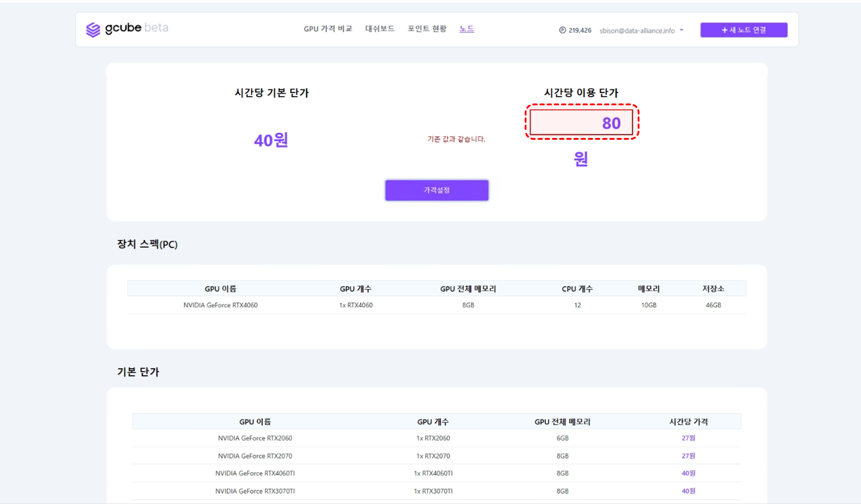The image size is (861, 504).
Task: Go to the 대쉬보드 menu
Action: pos(380,29)
